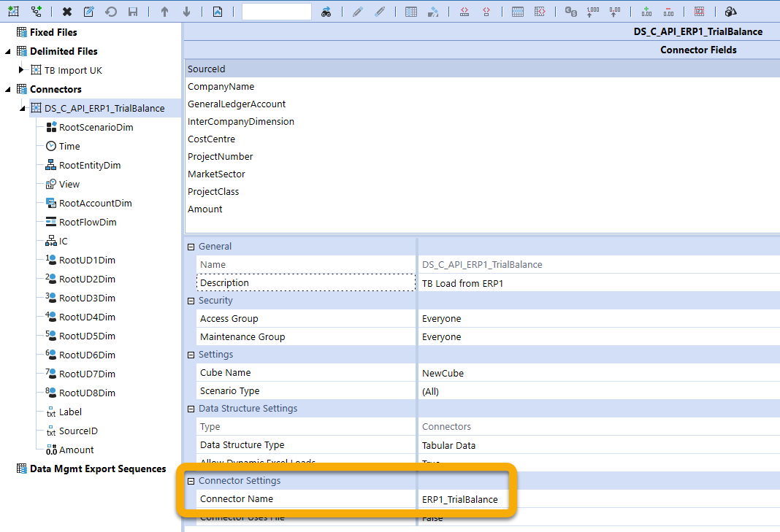Screen dimensions: 780x532
Task: Click the red brackets over small box icon
Action: (486, 12)
